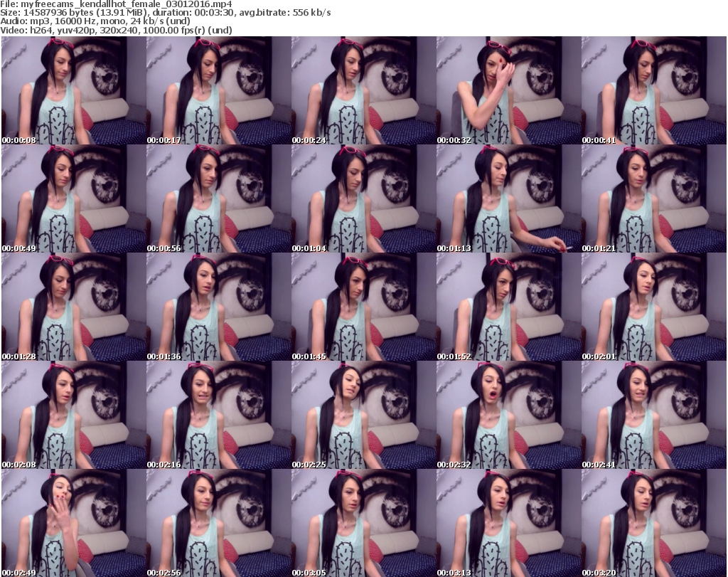Select the thumbnail stamped 00:02:25

(363, 415)
